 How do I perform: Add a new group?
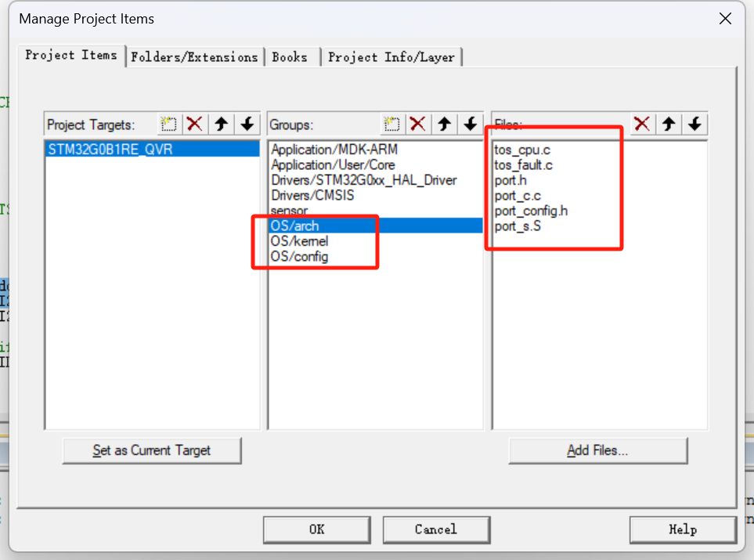[392, 124]
